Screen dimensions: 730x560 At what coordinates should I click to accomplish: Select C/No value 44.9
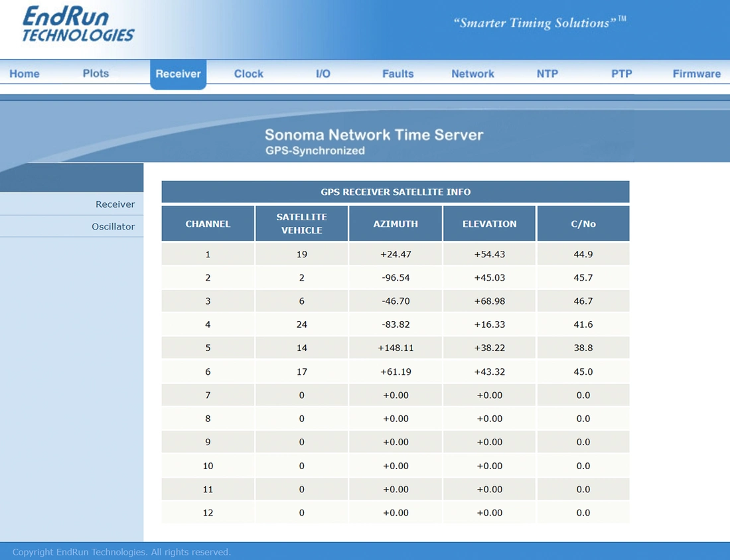pyautogui.click(x=583, y=254)
